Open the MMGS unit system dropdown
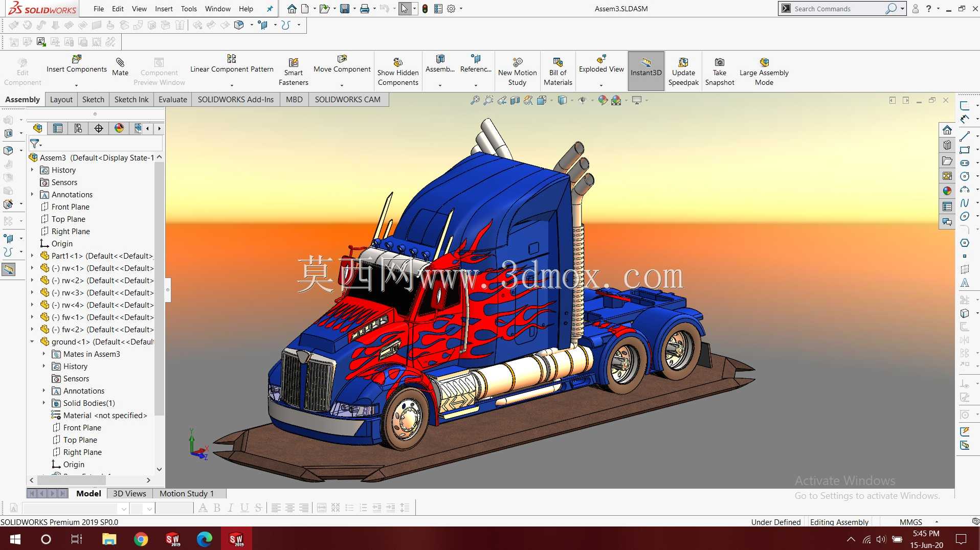The width and height of the screenshot is (980, 550). coord(937,522)
